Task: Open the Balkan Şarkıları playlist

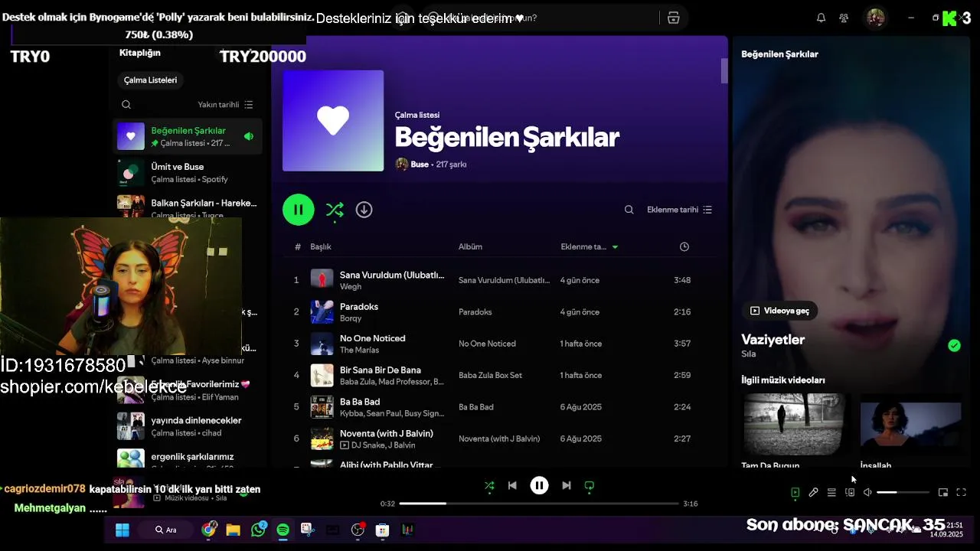Action: click(x=188, y=207)
